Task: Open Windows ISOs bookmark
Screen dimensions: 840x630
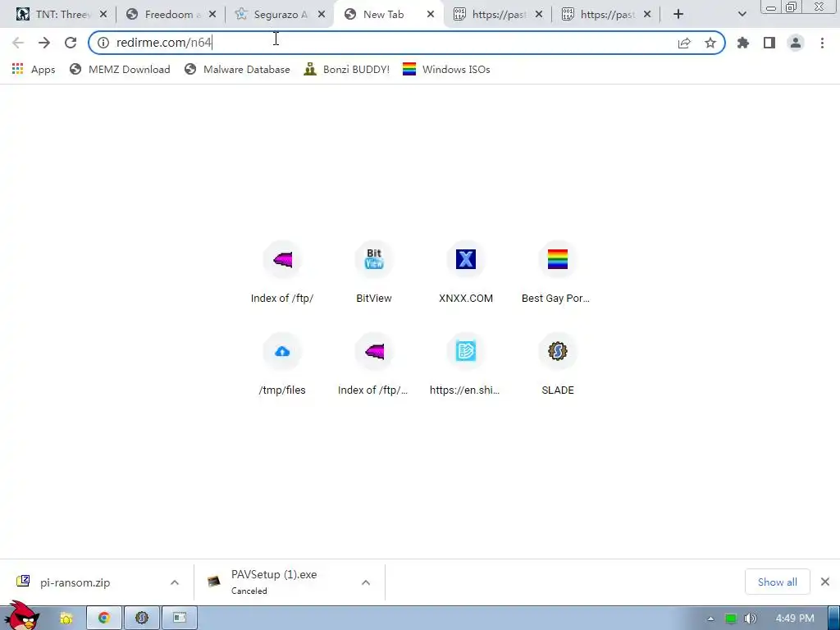Action: 446,69
